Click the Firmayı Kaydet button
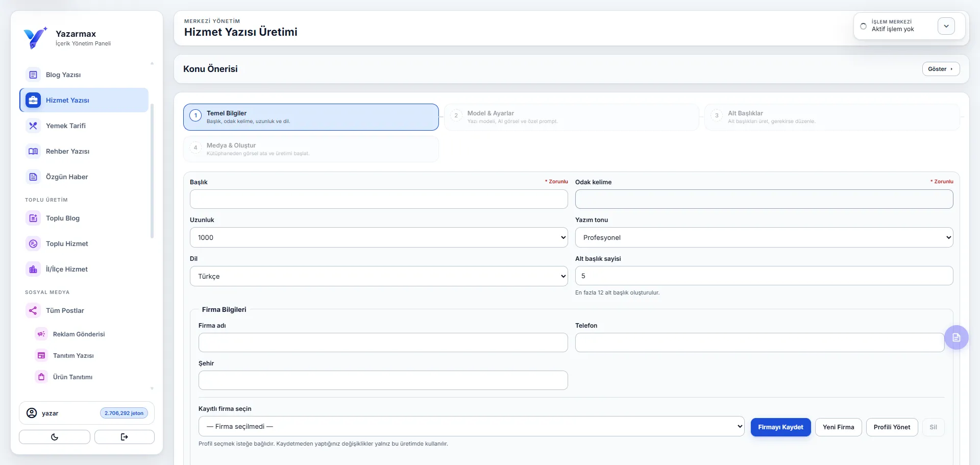Viewport: 980px width, 465px height. [x=780, y=427]
